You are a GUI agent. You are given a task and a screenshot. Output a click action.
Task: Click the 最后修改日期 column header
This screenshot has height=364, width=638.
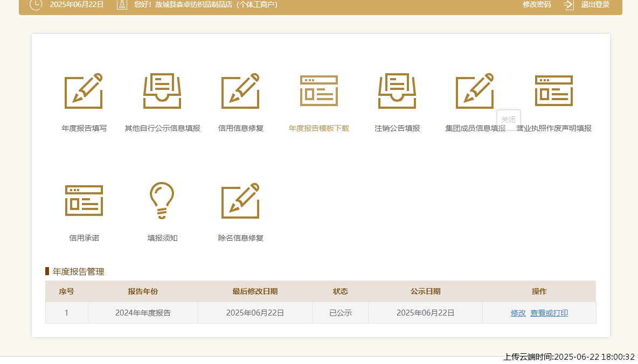click(255, 291)
